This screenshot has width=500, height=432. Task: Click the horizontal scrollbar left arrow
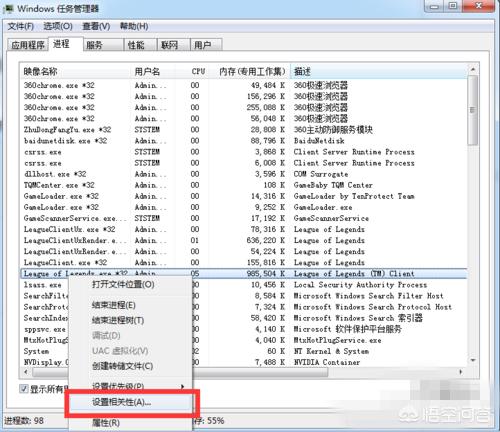click(x=26, y=372)
